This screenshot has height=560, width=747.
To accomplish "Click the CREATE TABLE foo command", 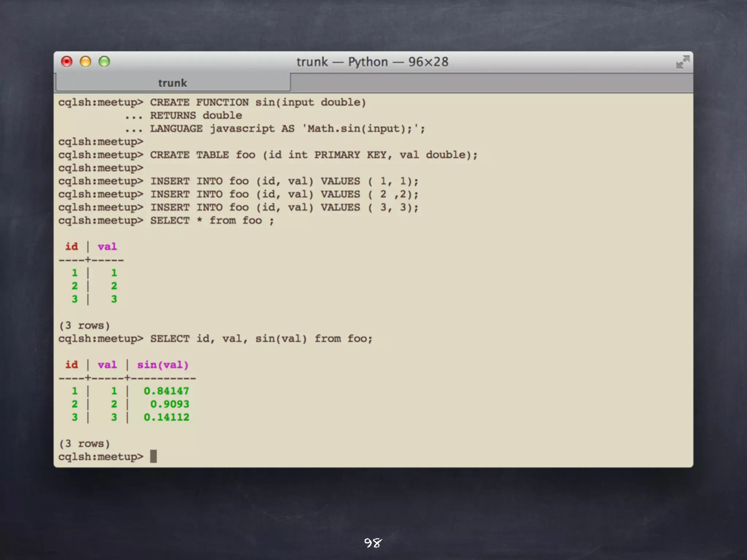I will (x=313, y=155).
